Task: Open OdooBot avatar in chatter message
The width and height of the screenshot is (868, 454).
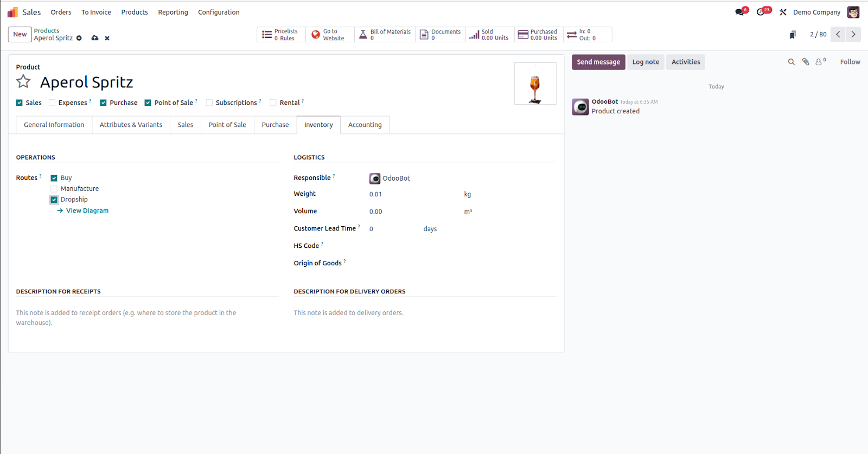Action: point(580,107)
